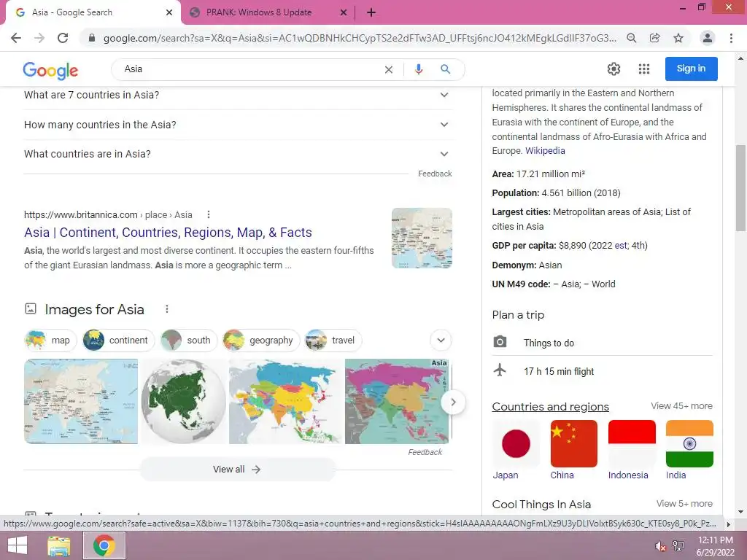This screenshot has height=560, width=747.
Task: Filter images by the map chip
Action: coord(50,341)
